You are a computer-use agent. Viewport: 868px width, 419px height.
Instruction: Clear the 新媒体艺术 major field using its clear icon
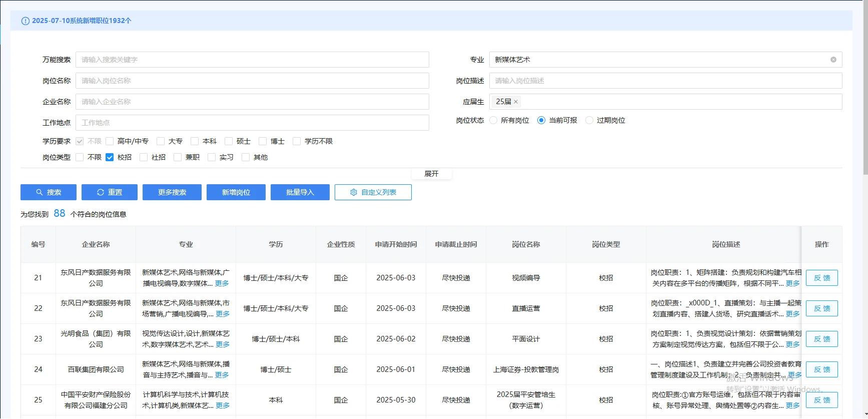[x=833, y=60]
